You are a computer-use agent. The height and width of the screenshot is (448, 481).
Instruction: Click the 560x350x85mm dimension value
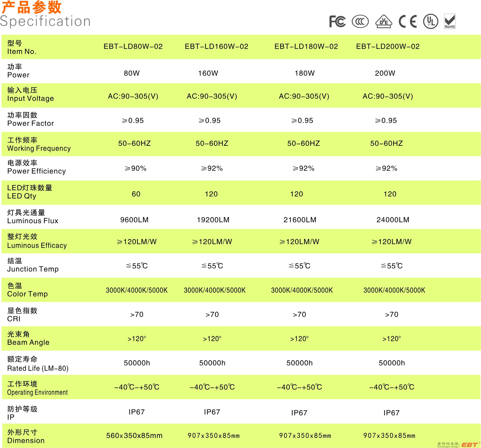[134, 436]
